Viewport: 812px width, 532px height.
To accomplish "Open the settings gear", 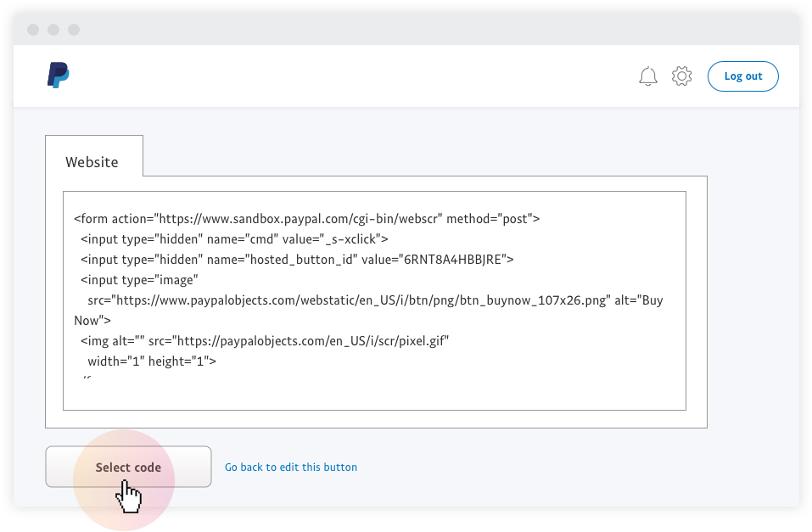I will (x=681, y=76).
